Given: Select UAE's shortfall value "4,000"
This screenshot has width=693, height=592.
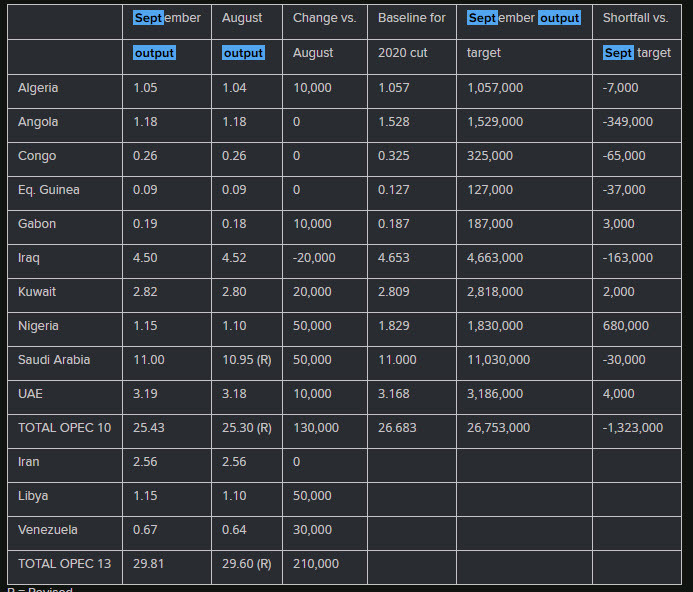Looking at the screenshot, I should coord(619,394).
